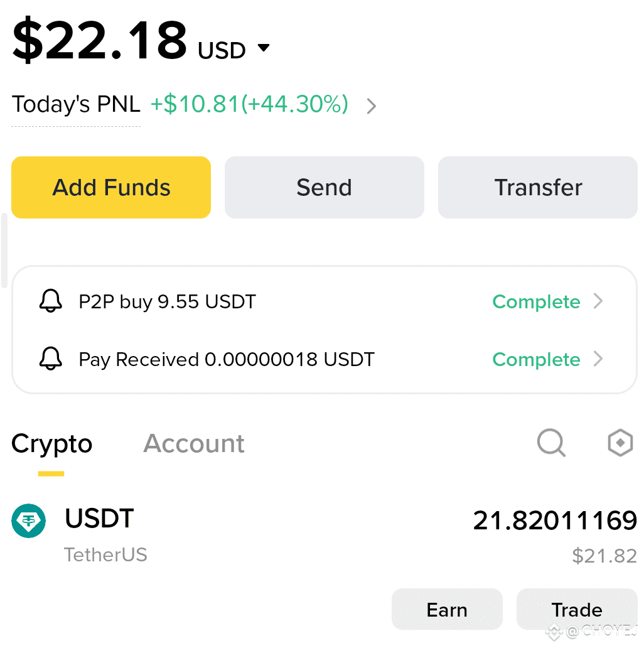Tap the USDT Tether coin logo
The height and width of the screenshot is (648, 644).
pyautogui.click(x=28, y=521)
